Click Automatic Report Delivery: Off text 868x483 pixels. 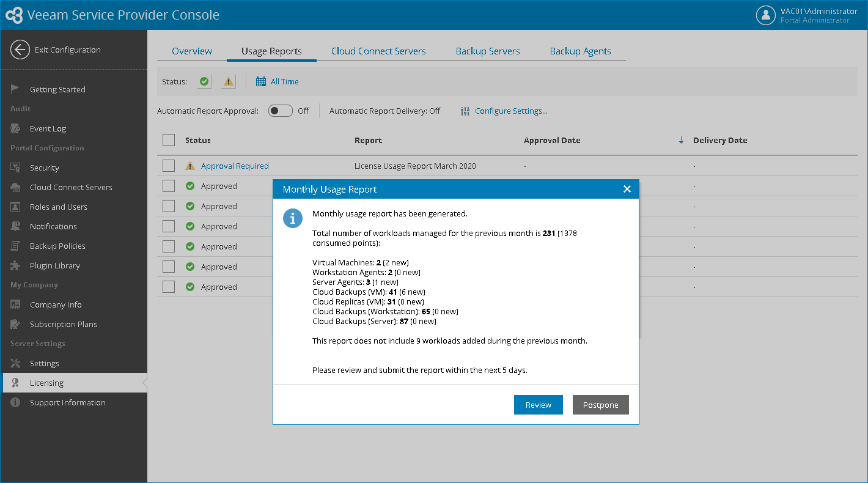[x=385, y=111]
